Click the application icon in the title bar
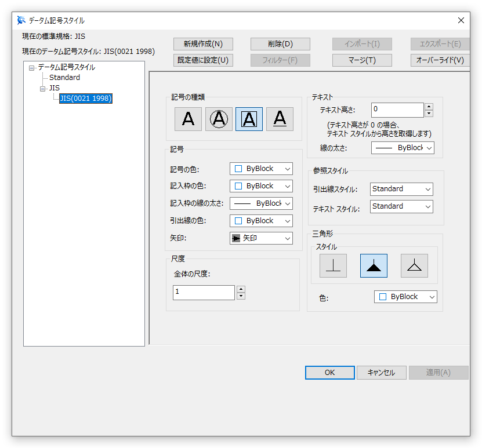The image size is (482, 448). point(20,19)
